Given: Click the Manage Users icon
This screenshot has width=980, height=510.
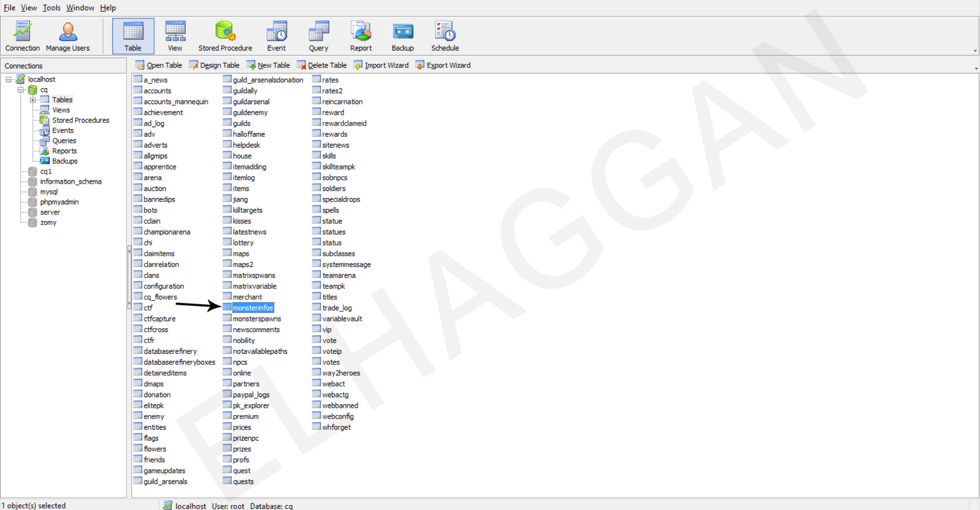Looking at the screenshot, I should click(x=67, y=36).
